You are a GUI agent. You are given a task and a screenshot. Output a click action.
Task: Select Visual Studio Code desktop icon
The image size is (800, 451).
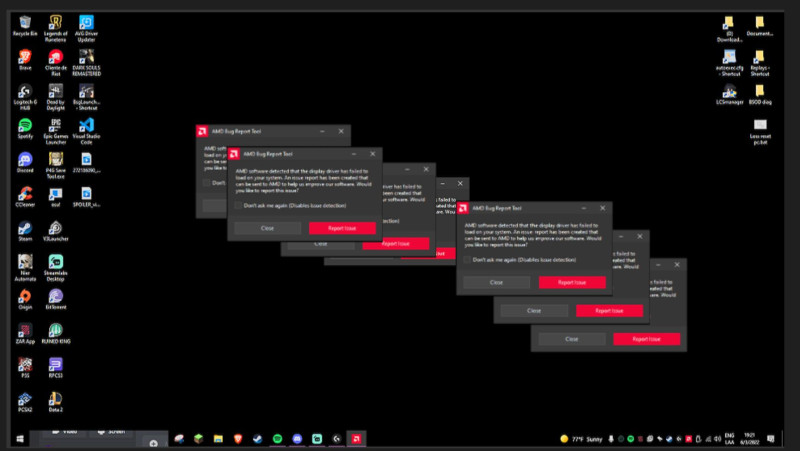[x=86, y=131]
